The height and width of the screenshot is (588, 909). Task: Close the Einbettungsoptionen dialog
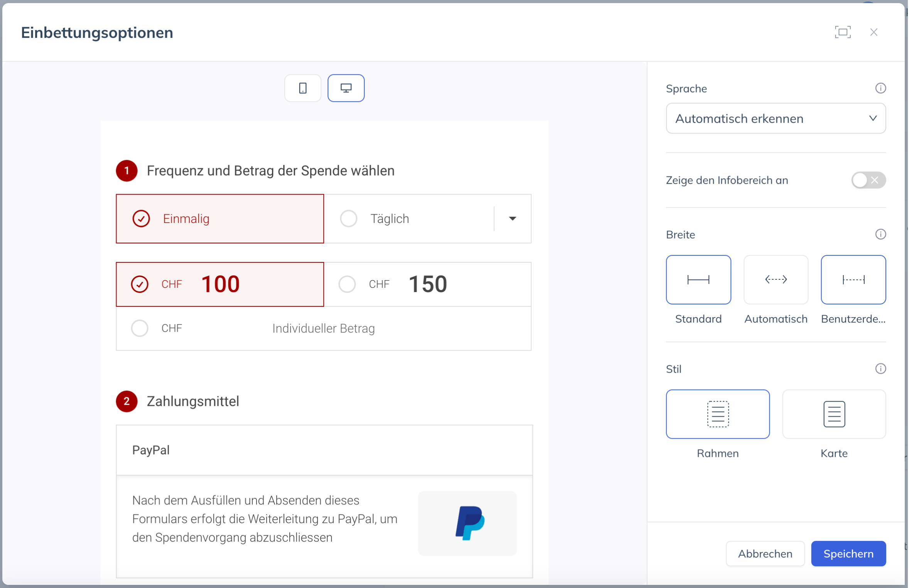tap(874, 32)
